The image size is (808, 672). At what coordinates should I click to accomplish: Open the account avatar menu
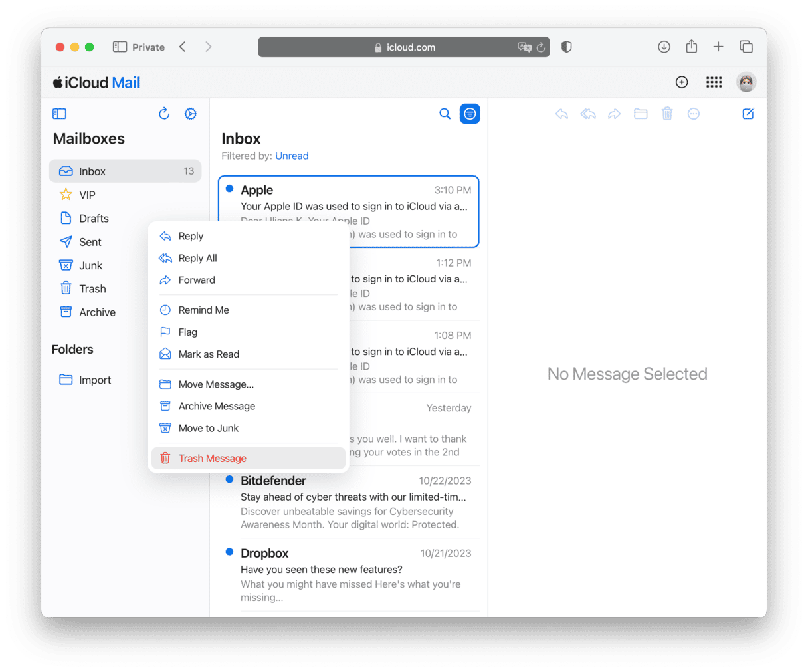coord(746,82)
